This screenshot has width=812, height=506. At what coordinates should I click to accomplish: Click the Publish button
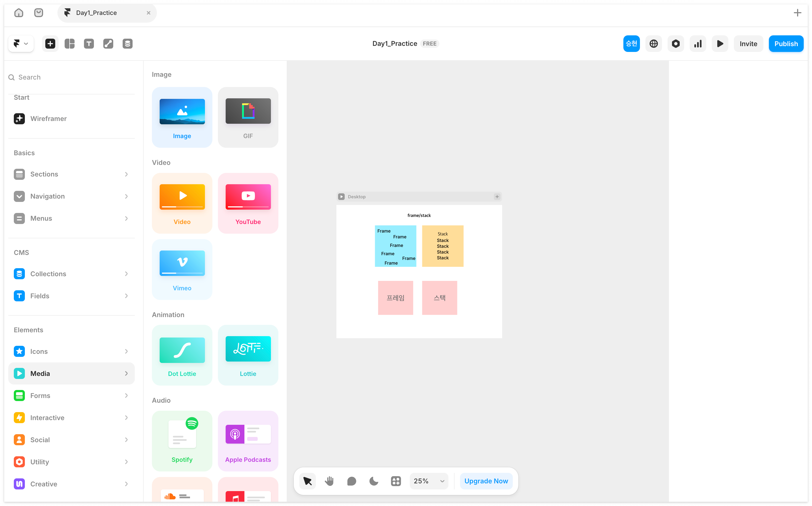point(786,44)
